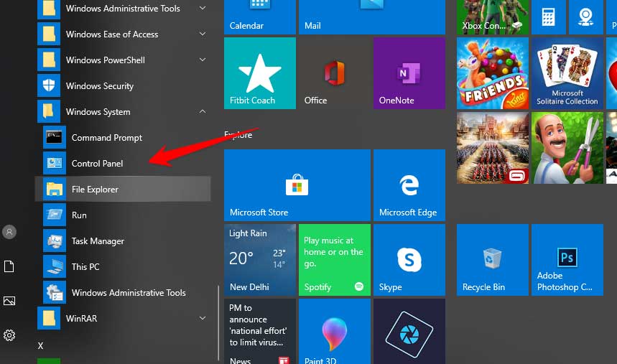Open the Run dialog entry

[x=123, y=215]
